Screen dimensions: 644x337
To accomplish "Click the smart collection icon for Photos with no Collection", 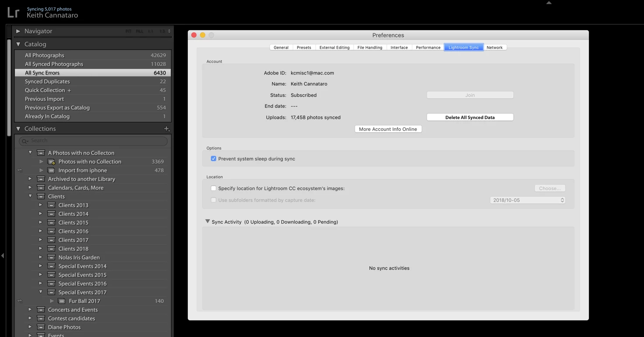I will pos(51,162).
